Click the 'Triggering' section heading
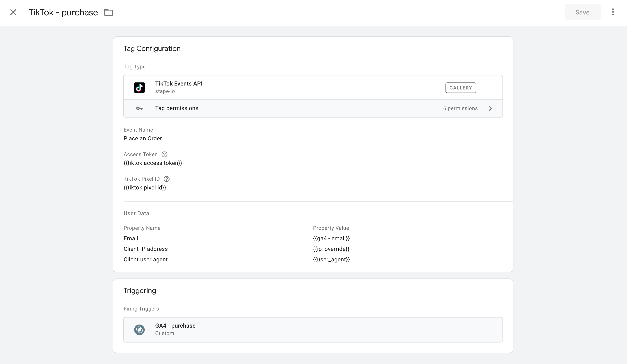This screenshot has height=364, width=627. pos(140,291)
